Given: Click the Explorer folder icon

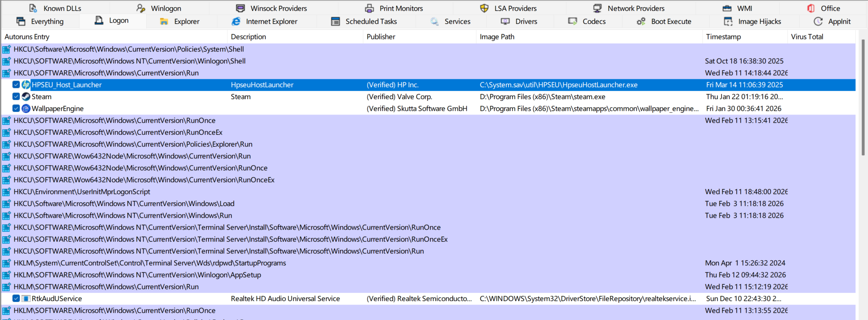Looking at the screenshot, I should (164, 21).
